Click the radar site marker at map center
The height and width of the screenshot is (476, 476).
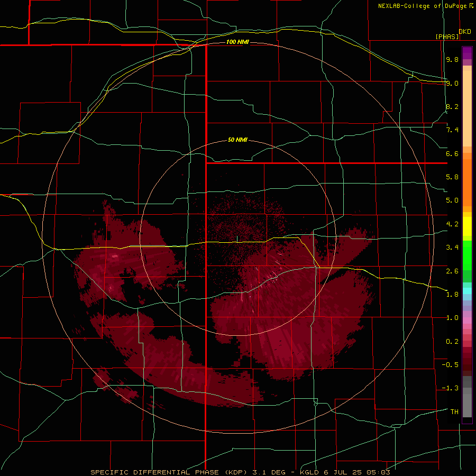[x=237, y=239]
